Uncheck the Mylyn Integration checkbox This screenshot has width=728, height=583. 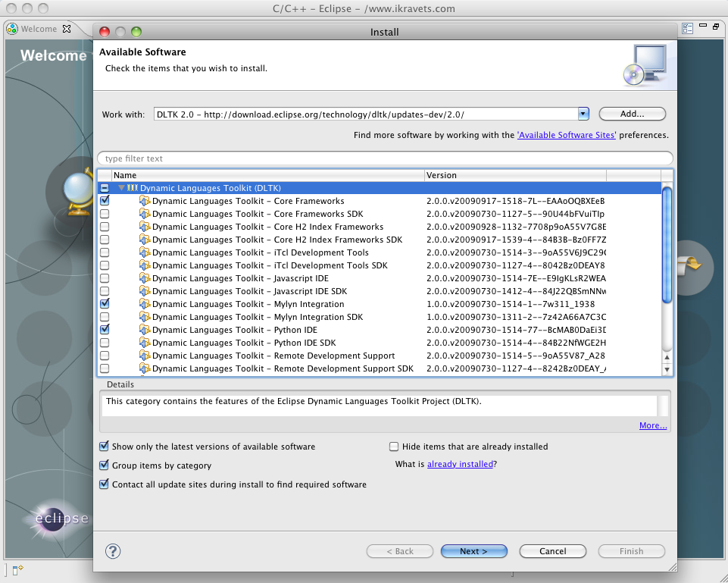(x=105, y=304)
